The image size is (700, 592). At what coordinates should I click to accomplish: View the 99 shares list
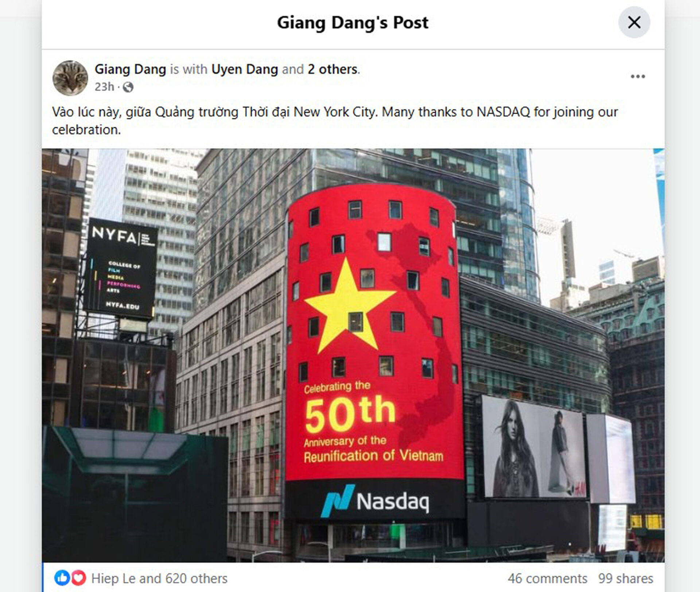point(626,578)
